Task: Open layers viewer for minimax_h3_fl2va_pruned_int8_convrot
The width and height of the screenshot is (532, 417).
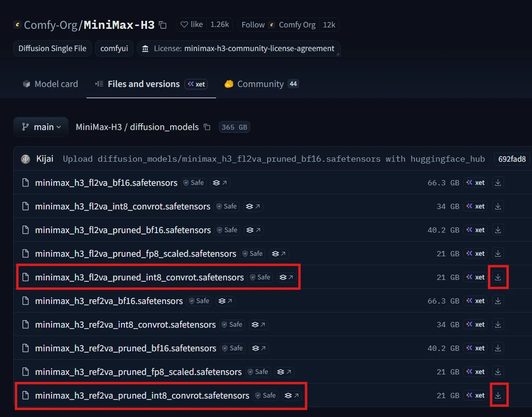Action: (x=287, y=277)
